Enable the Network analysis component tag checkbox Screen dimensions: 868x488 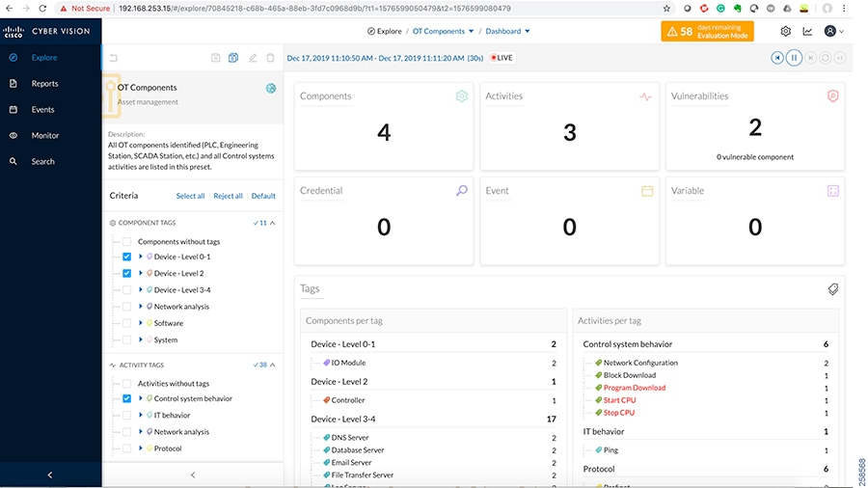pos(126,307)
